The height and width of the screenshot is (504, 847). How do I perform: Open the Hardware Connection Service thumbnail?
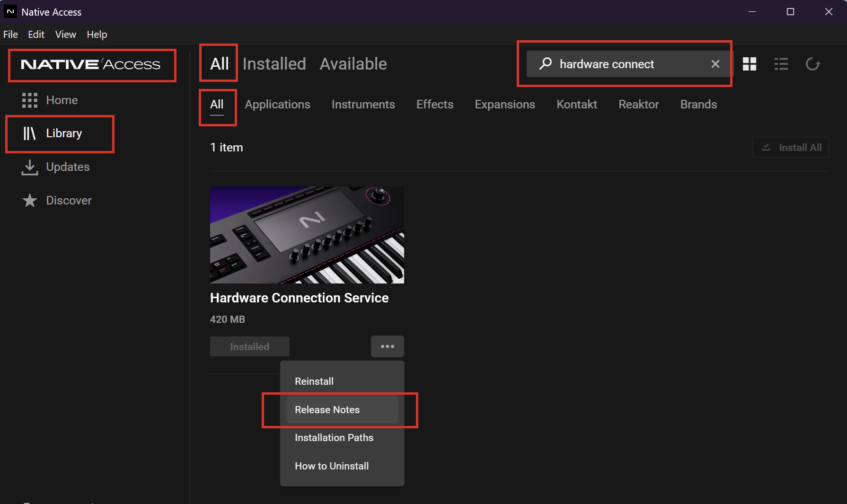pyautogui.click(x=307, y=235)
